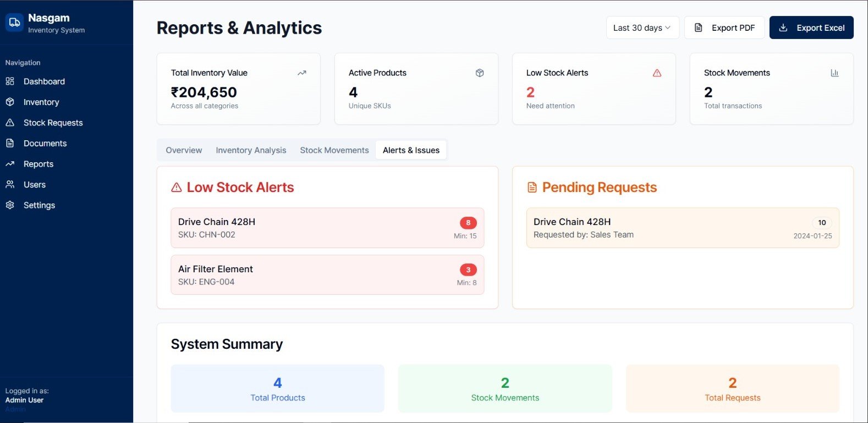Viewport: 868px width, 423px height.
Task: Click the Settings gear icon in sidebar
Action: point(10,205)
